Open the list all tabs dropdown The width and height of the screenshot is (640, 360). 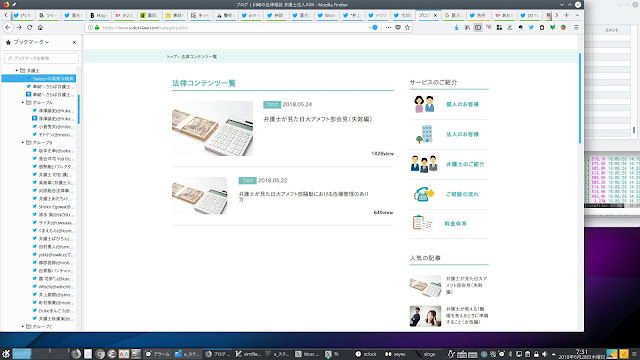pyautogui.click(x=577, y=15)
